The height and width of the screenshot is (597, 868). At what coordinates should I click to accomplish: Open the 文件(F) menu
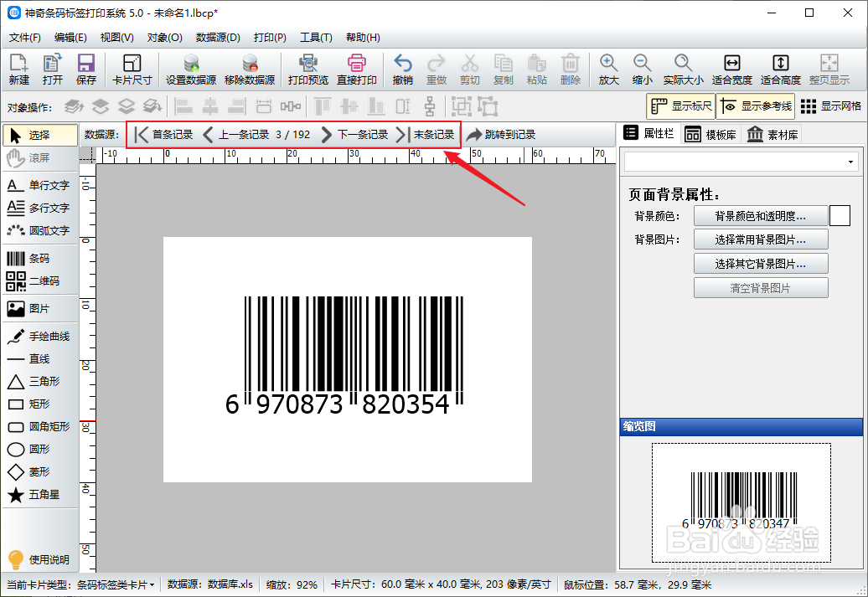point(25,38)
